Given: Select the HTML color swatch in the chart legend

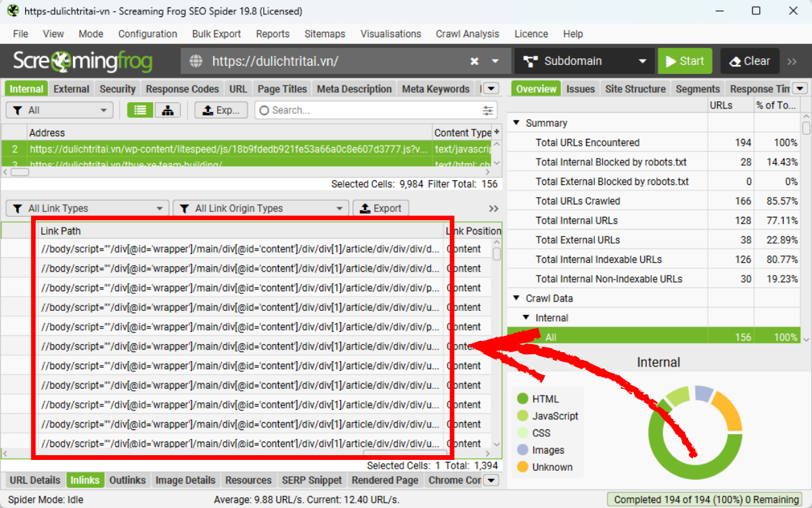Looking at the screenshot, I should coord(522,399).
